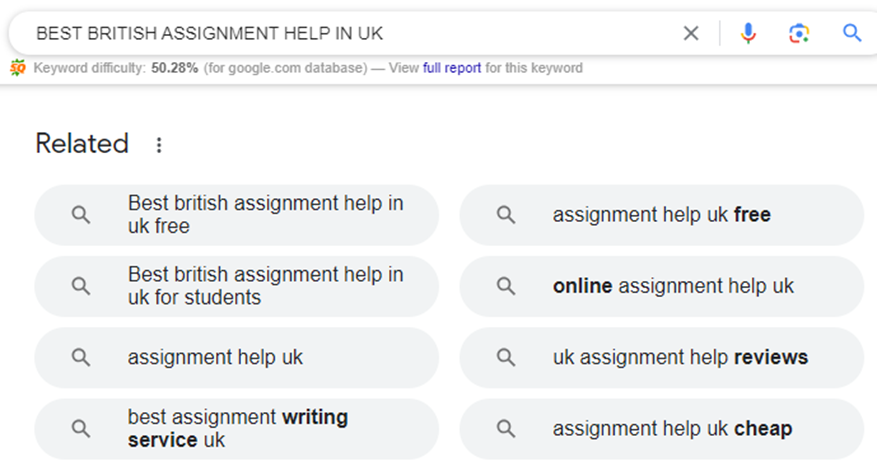Screen dimensions: 877x466
Task: Select 'assignment help uk cheap' related search
Action: click(662, 429)
